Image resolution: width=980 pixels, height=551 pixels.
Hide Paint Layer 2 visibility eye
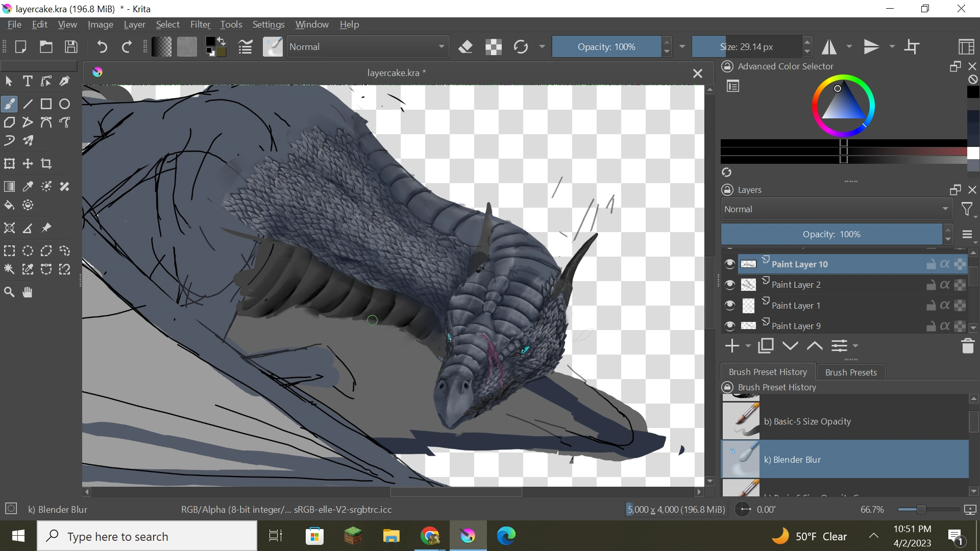(x=730, y=285)
